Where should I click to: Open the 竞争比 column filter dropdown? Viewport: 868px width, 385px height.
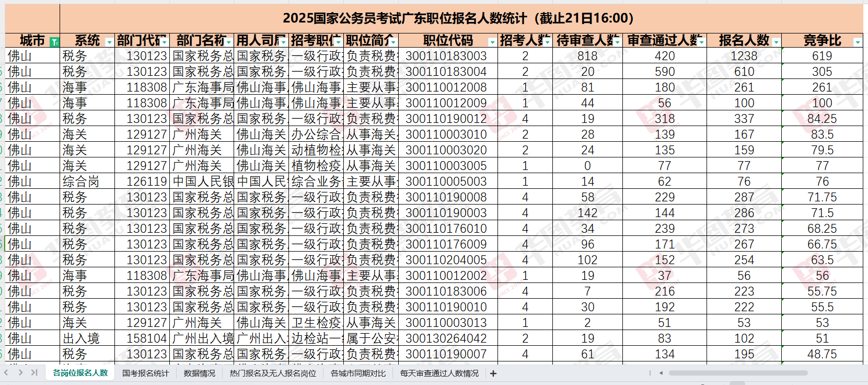(x=857, y=42)
